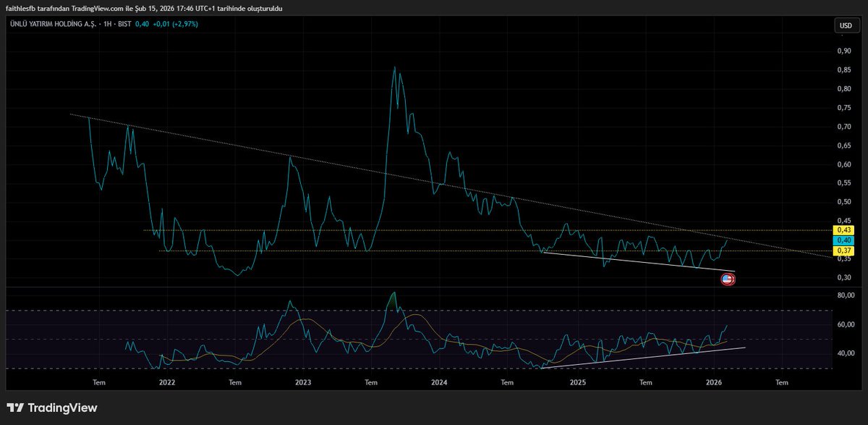This screenshot has height=425, width=868.
Task: Click the 0,30 price axis value
Action: point(843,278)
